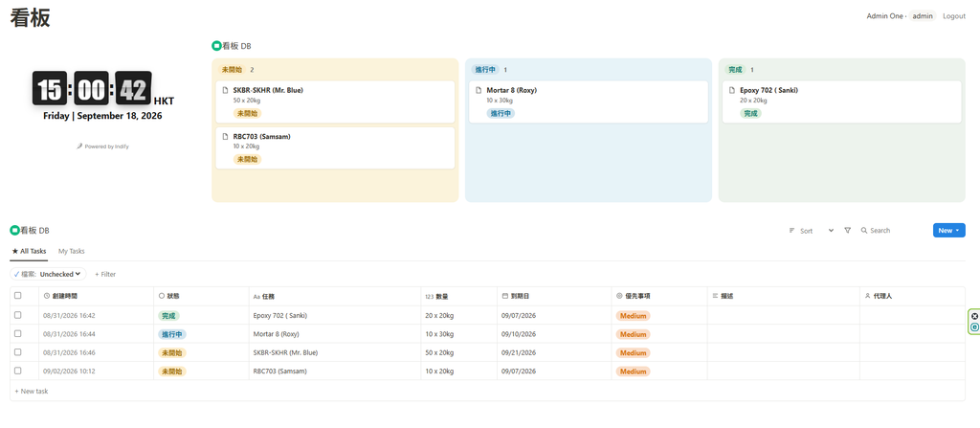Click the clock icon in the 創建時間 column header
This screenshot has height=428, width=980.
(x=47, y=296)
